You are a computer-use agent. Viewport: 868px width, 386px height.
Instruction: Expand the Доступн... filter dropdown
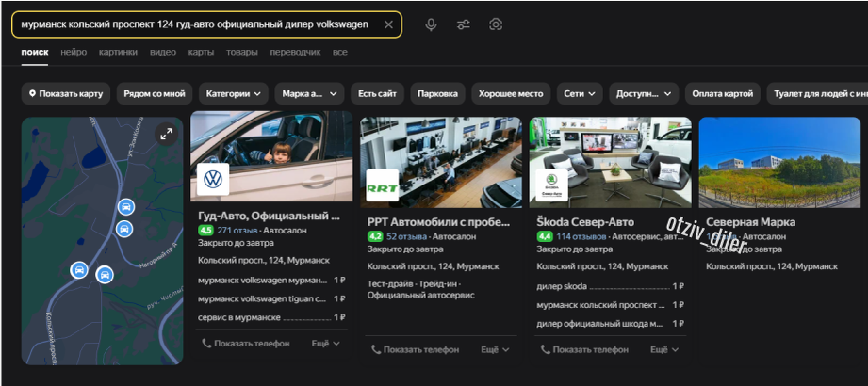click(644, 93)
